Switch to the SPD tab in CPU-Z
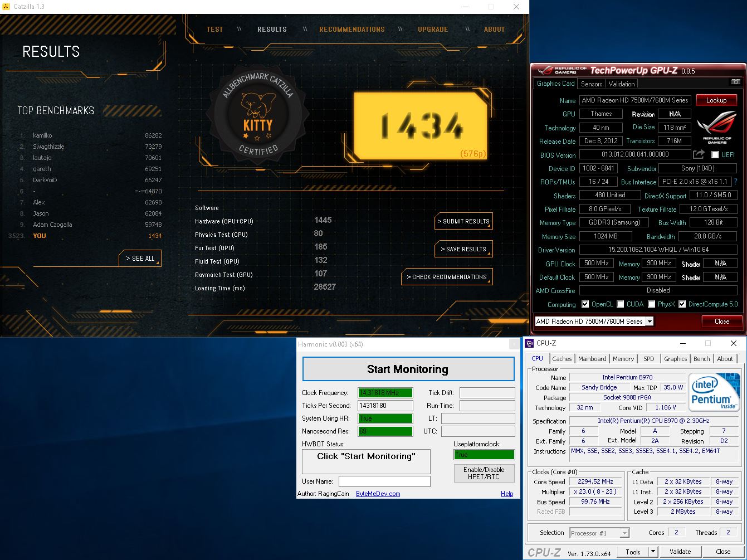747x560 pixels. click(648, 359)
